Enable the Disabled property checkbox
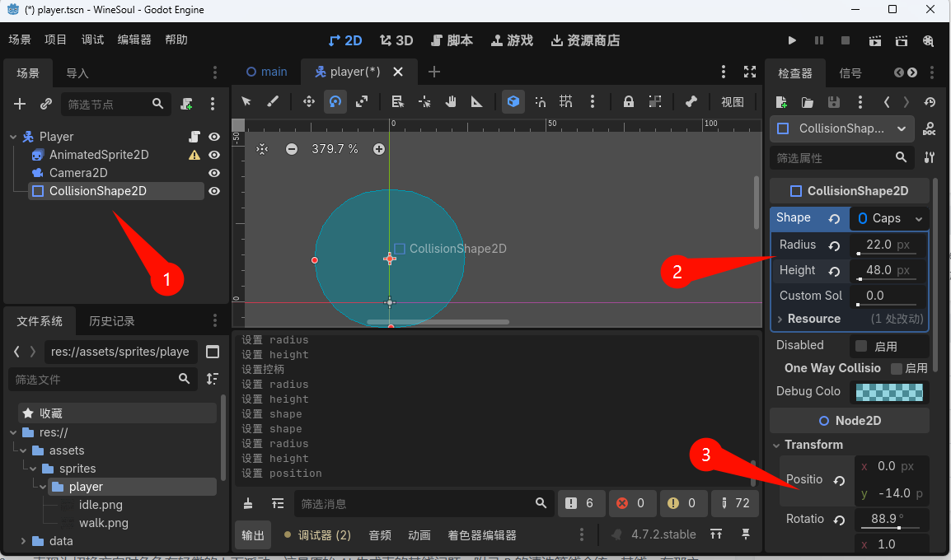The width and height of the screenshot is (951, 560). pos(861,346)
